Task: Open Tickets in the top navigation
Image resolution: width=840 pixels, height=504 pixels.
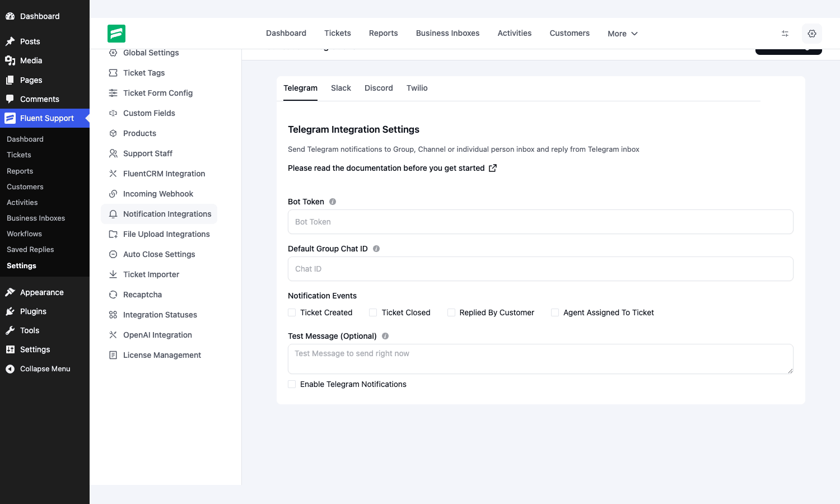Action: pos(338,33)
